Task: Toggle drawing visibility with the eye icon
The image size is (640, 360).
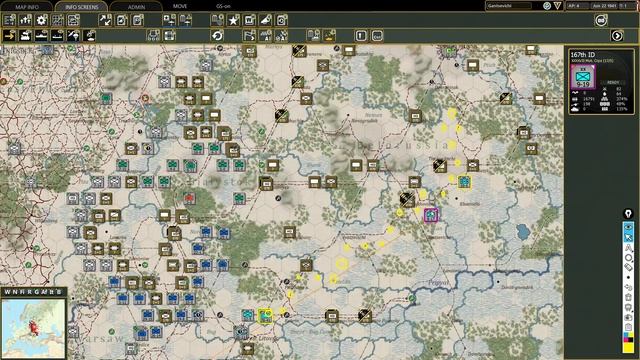Action: pyautogui.click(x=628, y=227)
